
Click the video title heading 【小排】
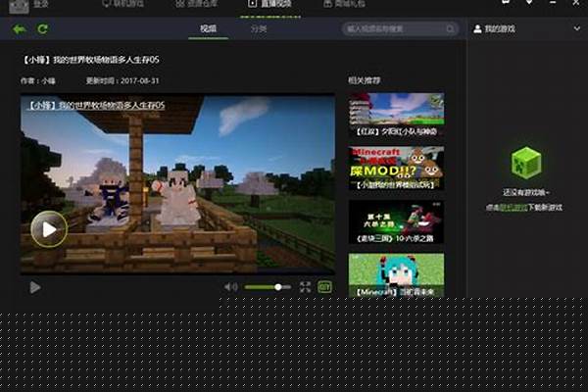coord(90,60)
